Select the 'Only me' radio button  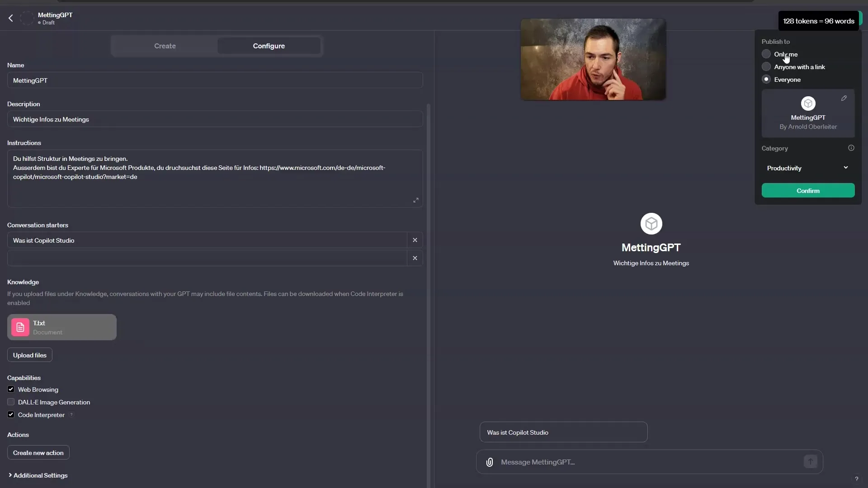[x=766, y=54]
